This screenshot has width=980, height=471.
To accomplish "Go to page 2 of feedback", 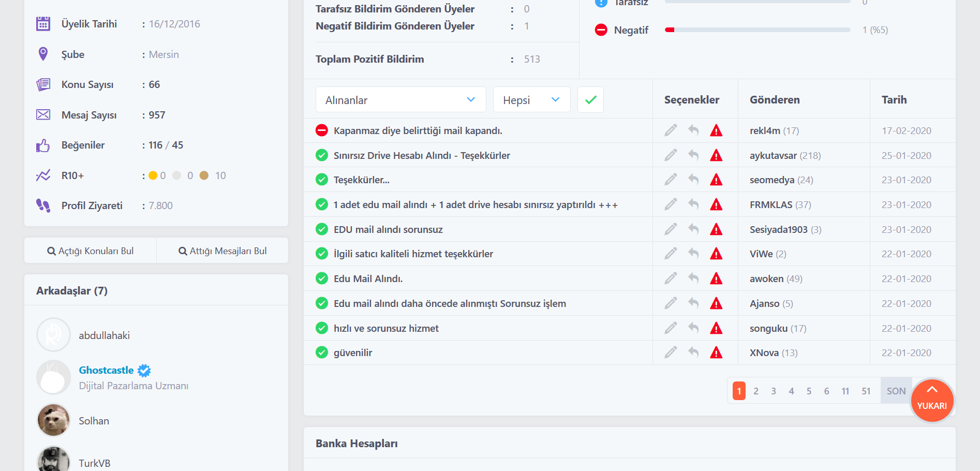I will (756, 391).
